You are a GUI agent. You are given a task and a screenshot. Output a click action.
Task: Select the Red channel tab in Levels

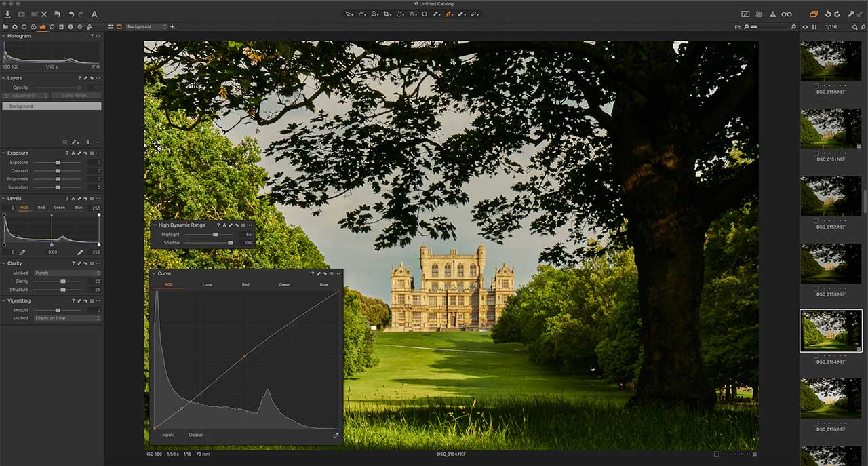(x=41, y=208)
